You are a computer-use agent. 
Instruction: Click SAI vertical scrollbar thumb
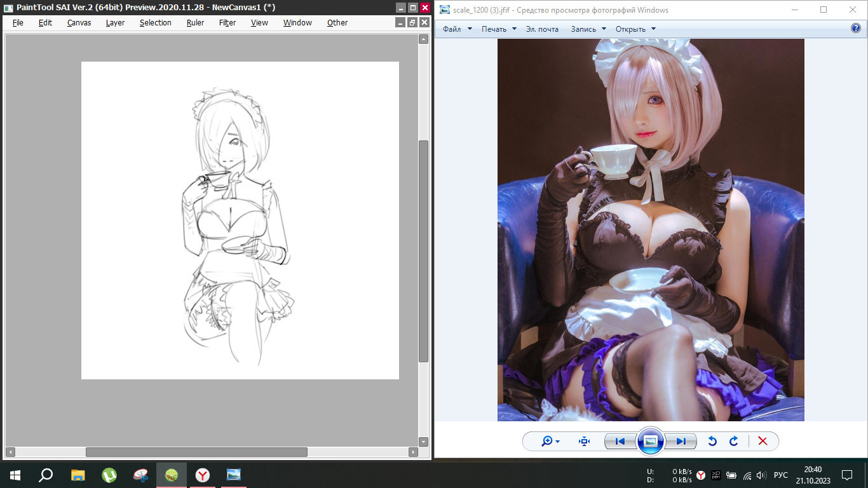424,251
